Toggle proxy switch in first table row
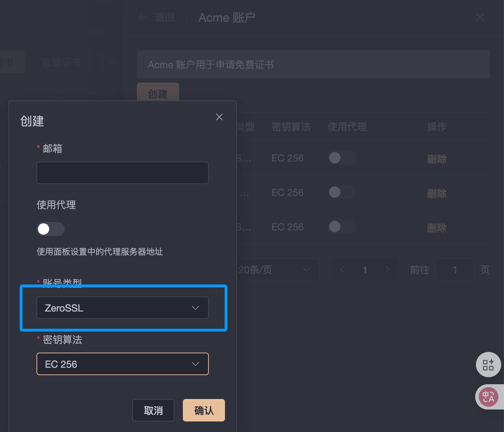The image size is (504, 432). pos(342,158)
